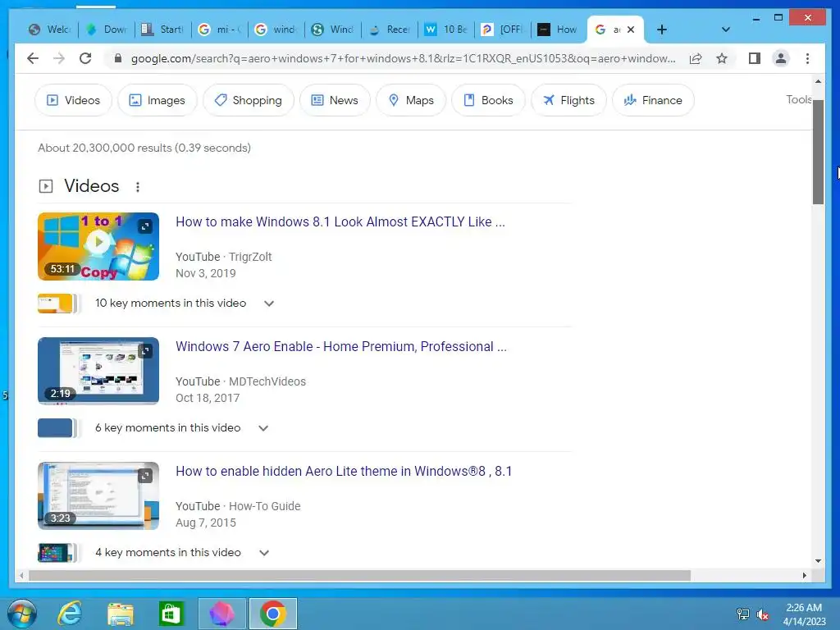840x630 pixels.
Task: Open File Explorer from taskbar
Action: coord(121,614)
